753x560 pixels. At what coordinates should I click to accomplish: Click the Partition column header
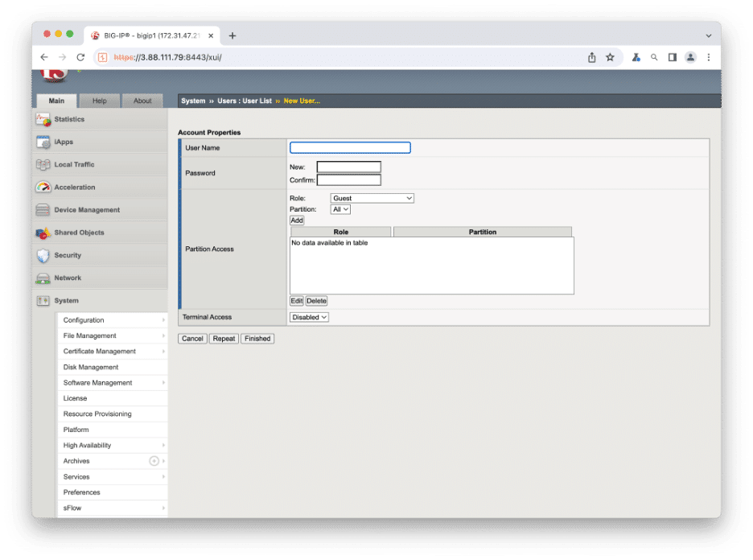click(483, 232)
